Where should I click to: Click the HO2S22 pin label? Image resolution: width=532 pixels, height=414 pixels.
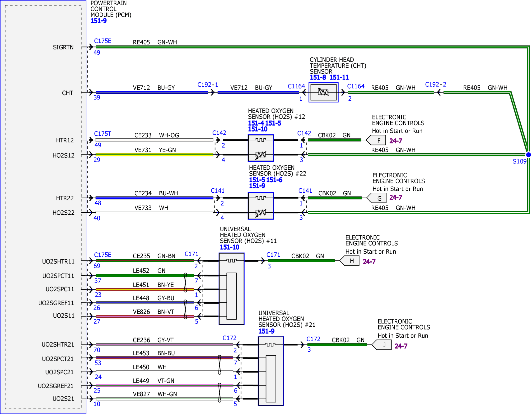point(63,213)
